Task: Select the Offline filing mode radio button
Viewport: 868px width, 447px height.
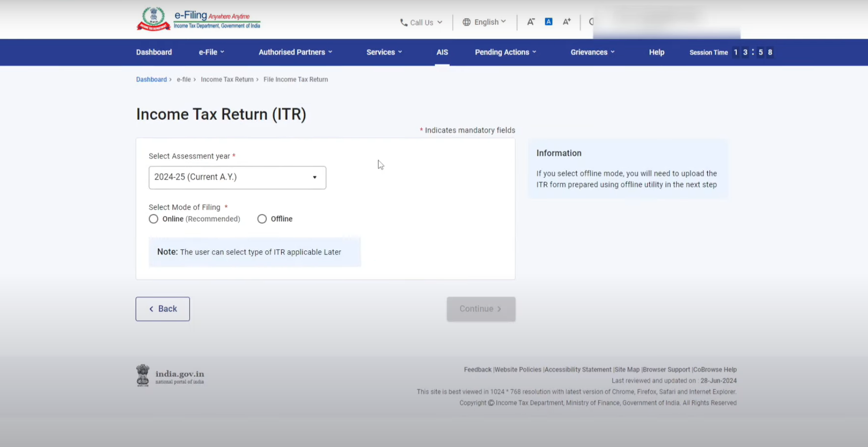Action: coord(262,219)
